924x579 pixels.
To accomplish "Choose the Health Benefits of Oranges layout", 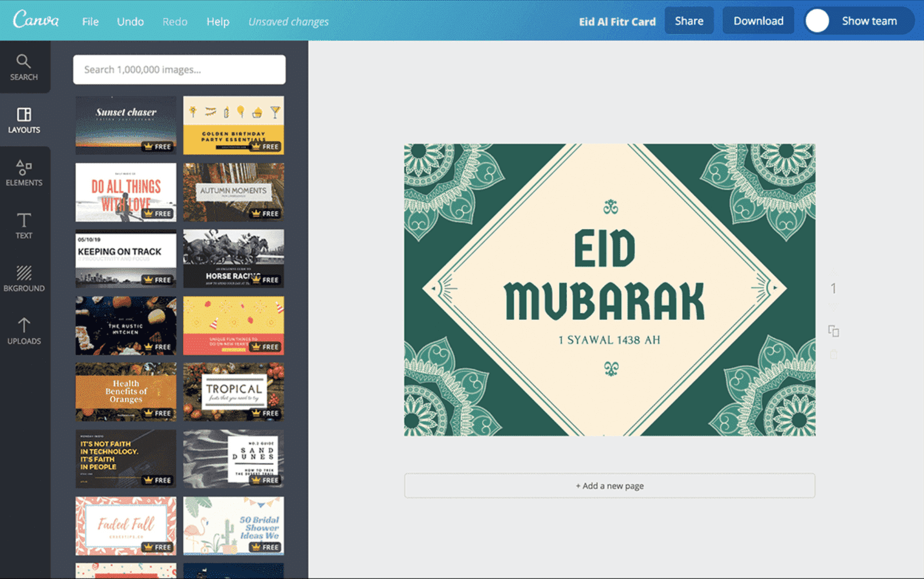I will point(126,392).
